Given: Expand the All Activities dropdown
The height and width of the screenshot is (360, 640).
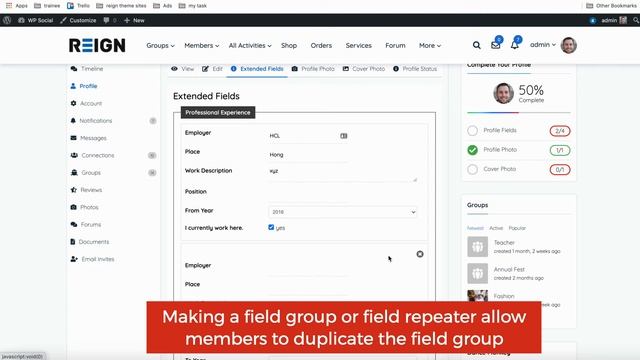Looking at the screenshot, I should [250, 45].
